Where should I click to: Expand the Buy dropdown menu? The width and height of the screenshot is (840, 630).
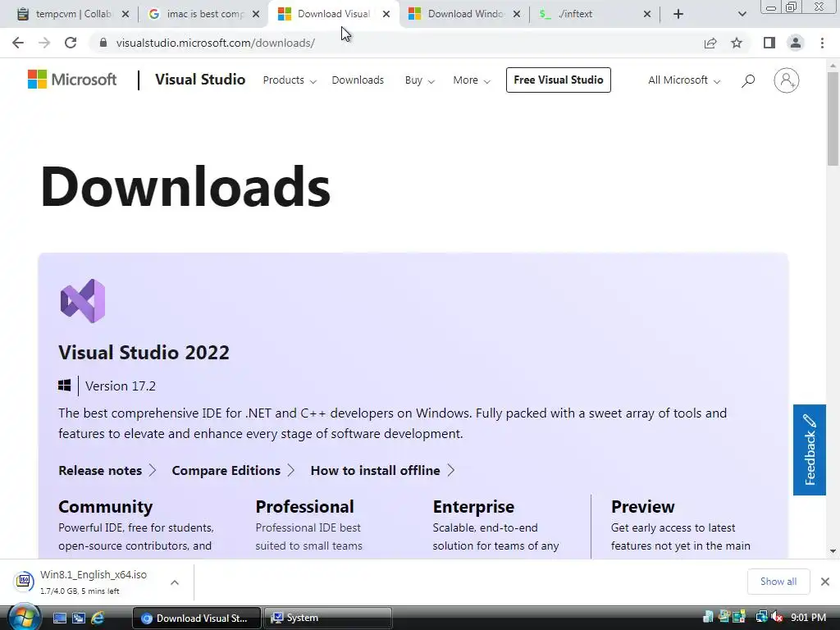(x=419, y=80)
